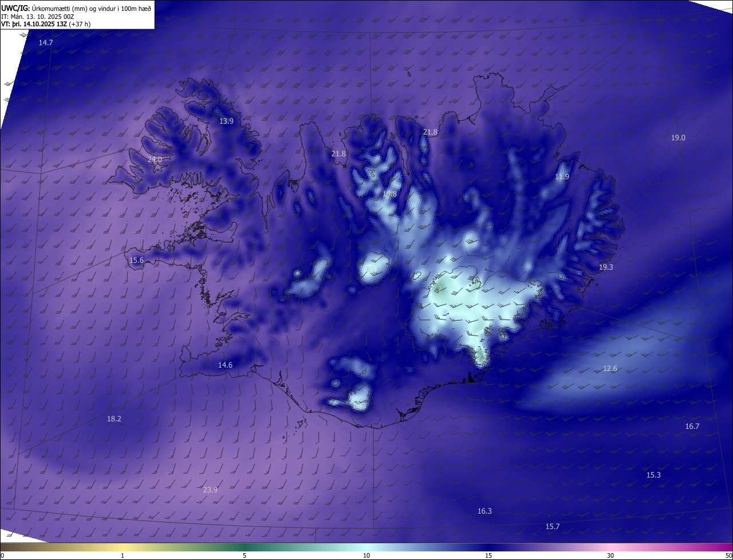This screenshot has height=560, width=733.
Task: Click the "1" tick on the color scale
Action: point(123,555)
